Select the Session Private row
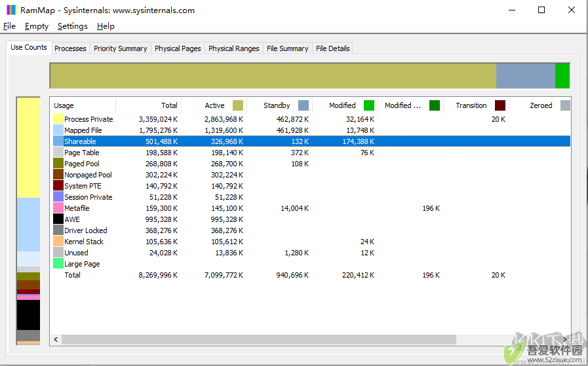 [311, 196]
